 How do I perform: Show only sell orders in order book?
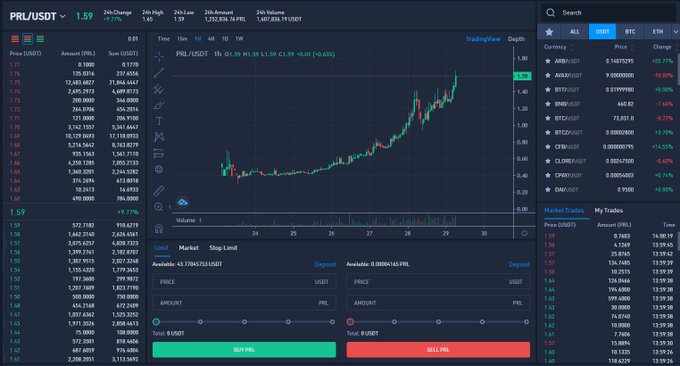(15, 39)
